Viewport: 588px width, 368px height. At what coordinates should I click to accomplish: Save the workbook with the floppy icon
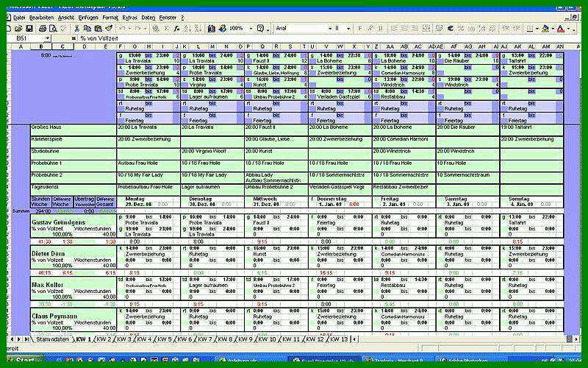point(29,29)
